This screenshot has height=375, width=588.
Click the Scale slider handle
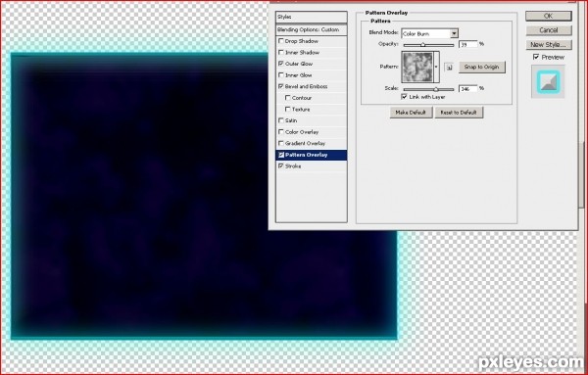[x=436, y=89]
